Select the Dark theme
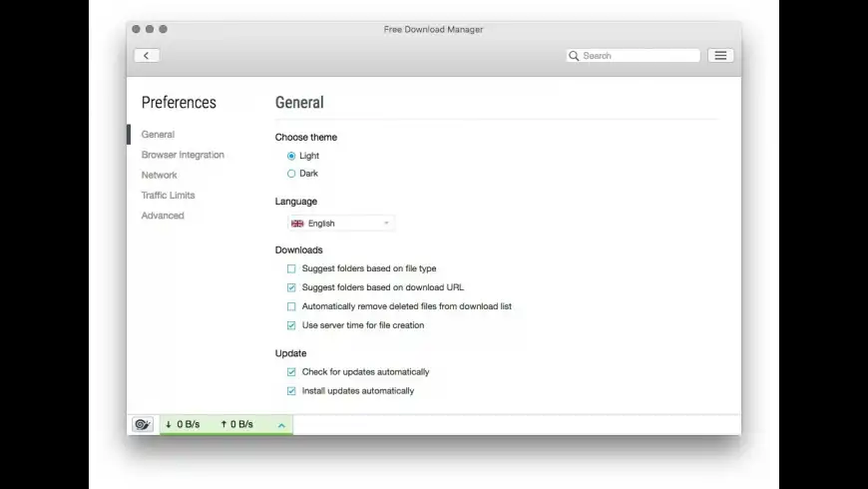Screen dimensions: 868x489 tap(291, 174)
